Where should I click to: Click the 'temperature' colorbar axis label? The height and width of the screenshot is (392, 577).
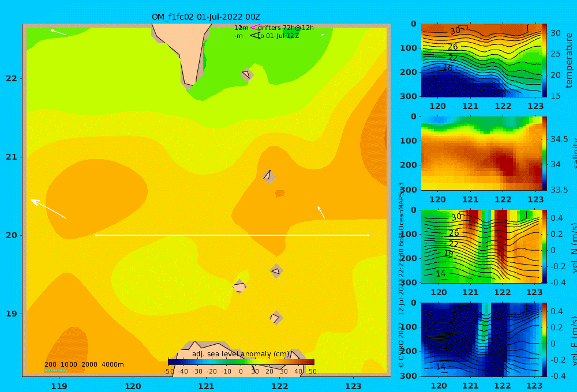[x=569, y=61]
